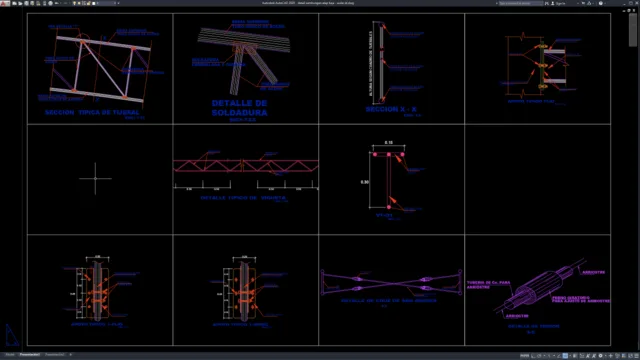Click the 0.30 dimension text
Screen dimensions: 640x360
coord(365,182)
